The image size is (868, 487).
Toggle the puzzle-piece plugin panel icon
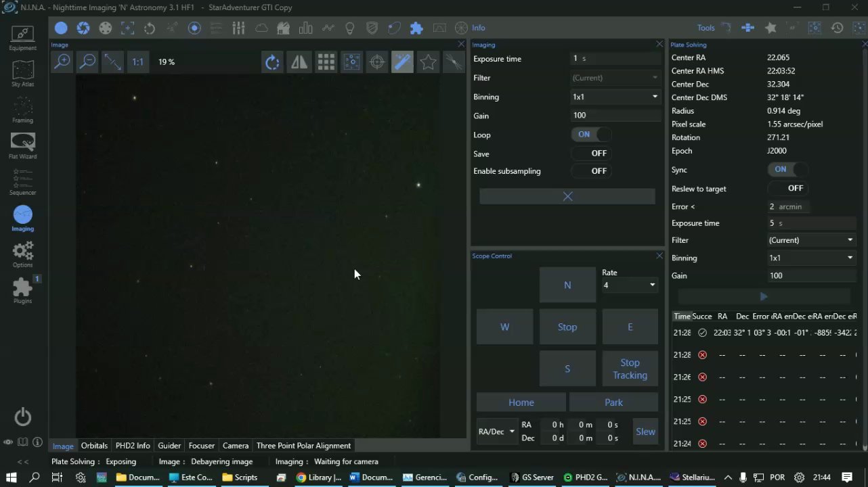coord(416,28)
